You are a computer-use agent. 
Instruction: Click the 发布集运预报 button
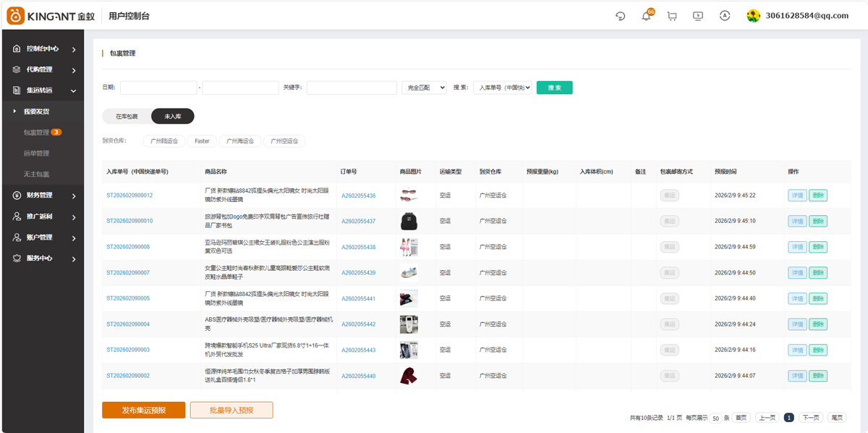tap(143, 410)
